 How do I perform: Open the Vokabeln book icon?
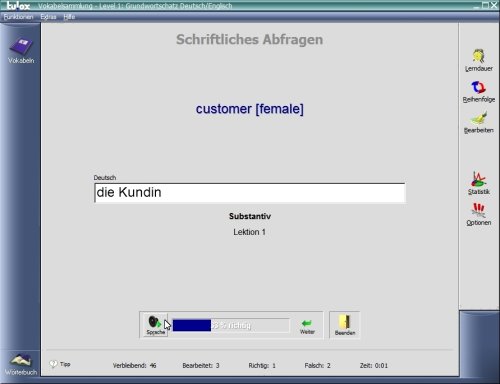[x=21, y=50]
